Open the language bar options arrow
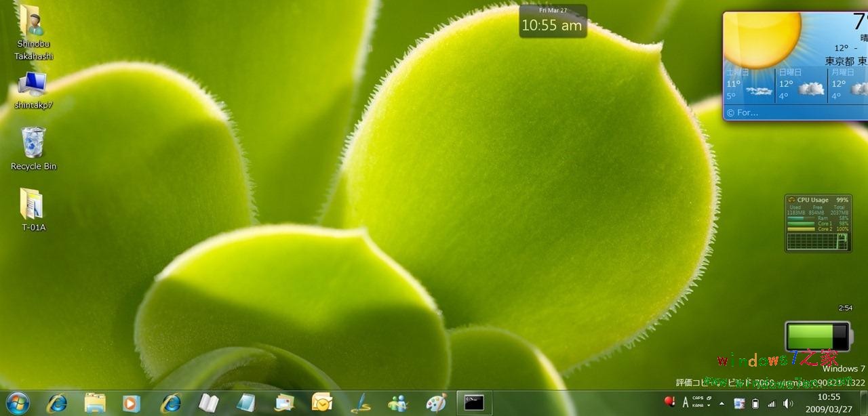Viewport: 868px width, 416px height. point(709,406)
